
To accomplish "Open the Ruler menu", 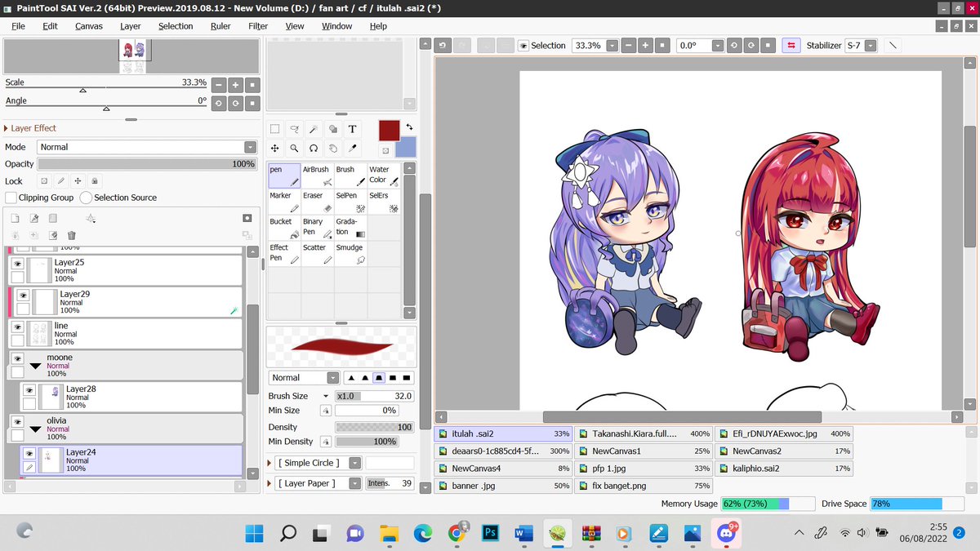I will coord(220,26).
